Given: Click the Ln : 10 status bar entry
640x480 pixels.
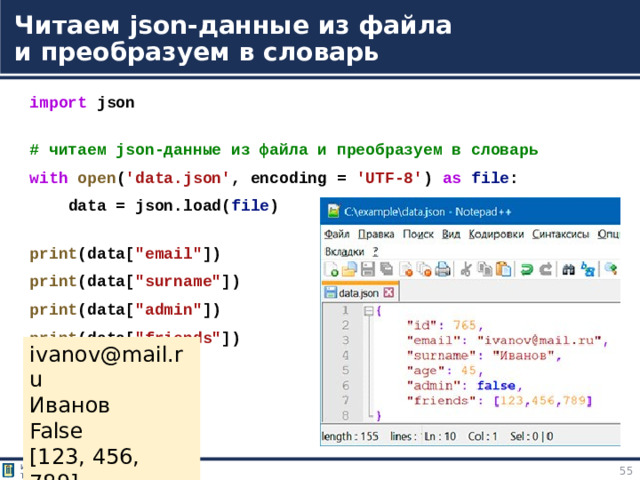Looking at the screenshot, I should [440, 436].
